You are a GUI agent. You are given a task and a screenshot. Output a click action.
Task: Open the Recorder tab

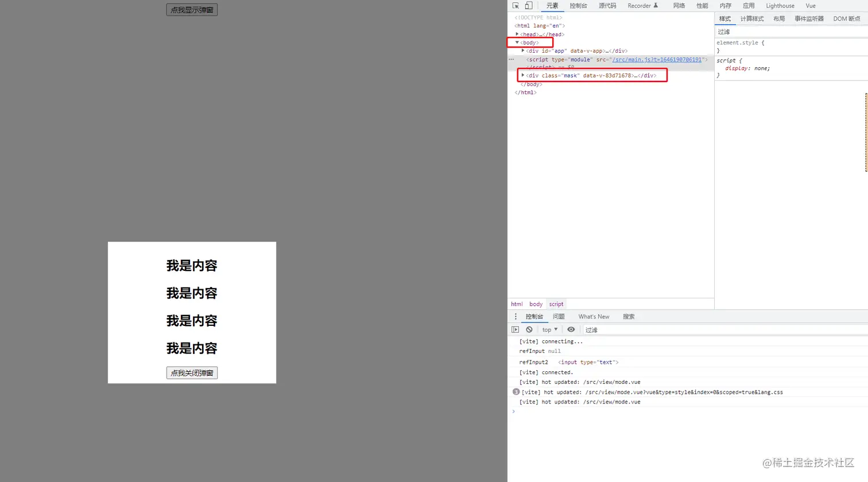tap(643, 6)
